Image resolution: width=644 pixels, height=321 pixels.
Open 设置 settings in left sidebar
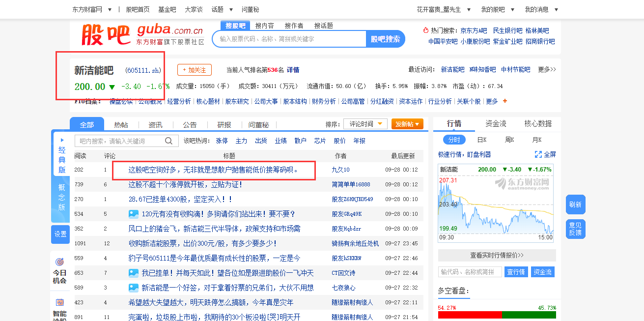pos(61,234)
